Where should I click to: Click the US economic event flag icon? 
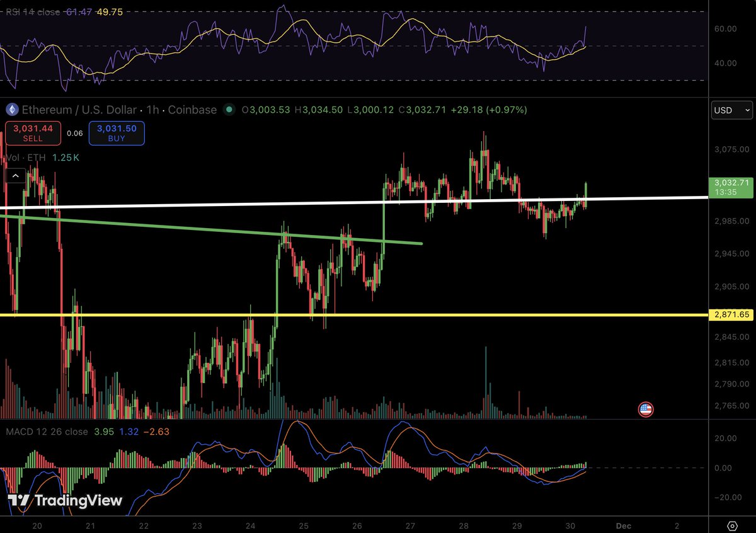[x=645, y=410]
